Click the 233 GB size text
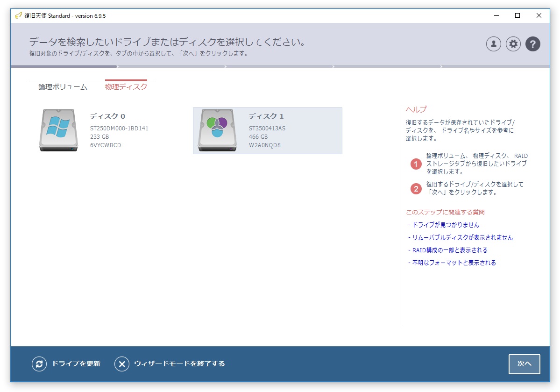 coord(99,137)
